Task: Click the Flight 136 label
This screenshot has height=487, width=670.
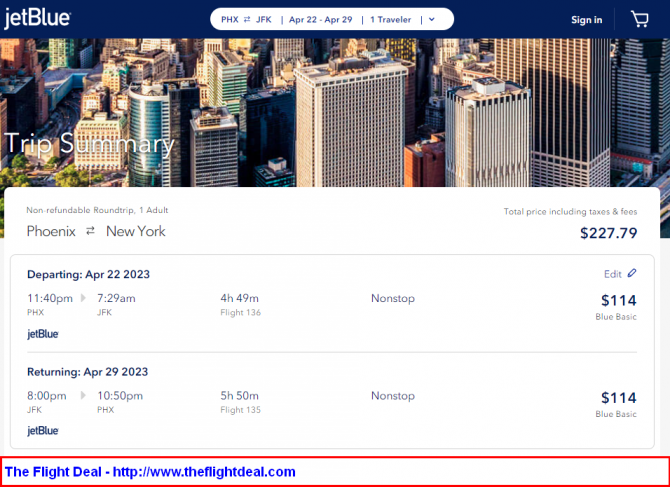Action: tap(241, 312)
